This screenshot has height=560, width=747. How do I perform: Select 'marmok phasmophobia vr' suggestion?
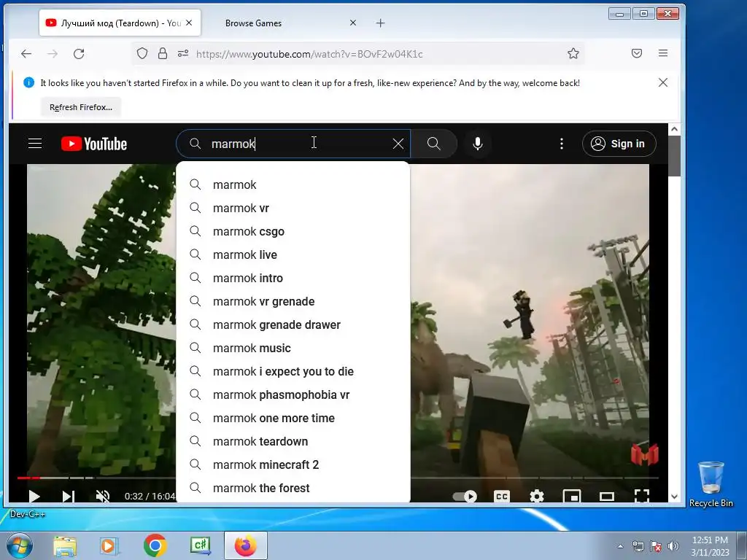pyautogui.click(x=293, y=394)
